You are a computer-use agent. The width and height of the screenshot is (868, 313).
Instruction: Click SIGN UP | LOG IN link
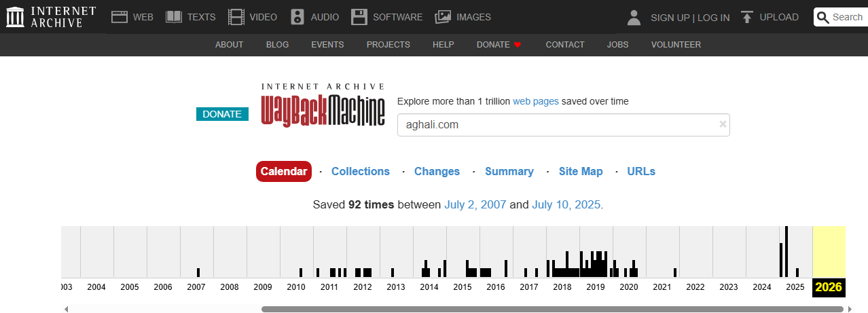point(690,18)
